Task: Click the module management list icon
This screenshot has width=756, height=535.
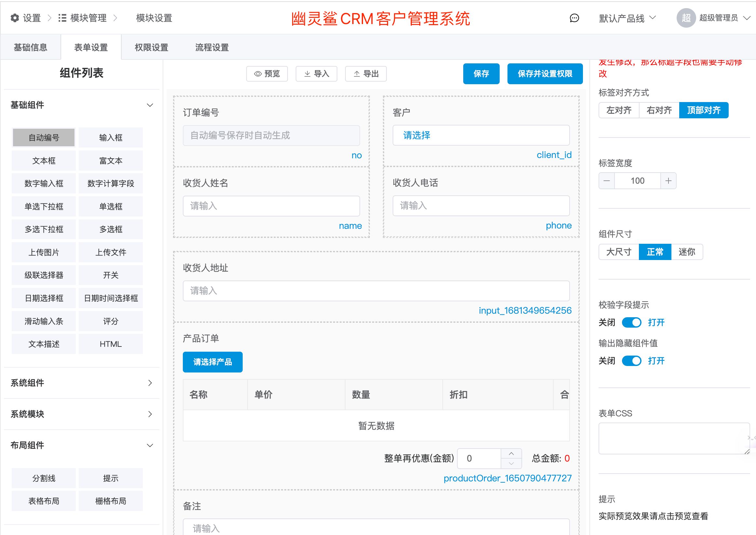Action: pyautogui.click(x=62, y=18)
